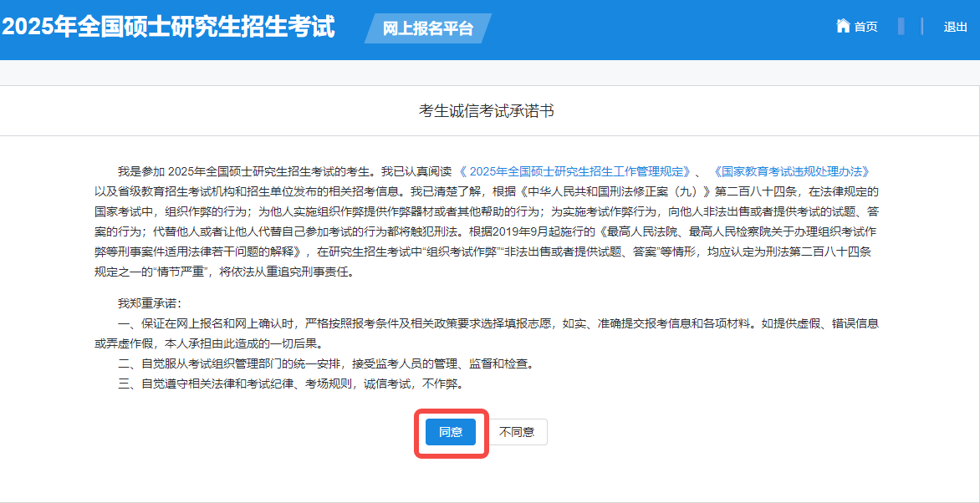
Task: Click the home house icon
Action: click(843, 26)
